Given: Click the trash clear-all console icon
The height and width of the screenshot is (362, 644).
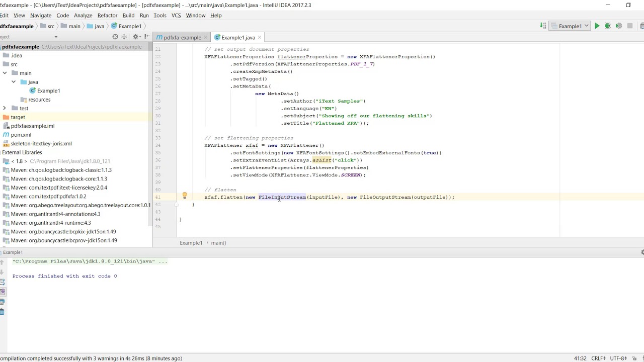Looking at the screenshot, I should 2,312.
